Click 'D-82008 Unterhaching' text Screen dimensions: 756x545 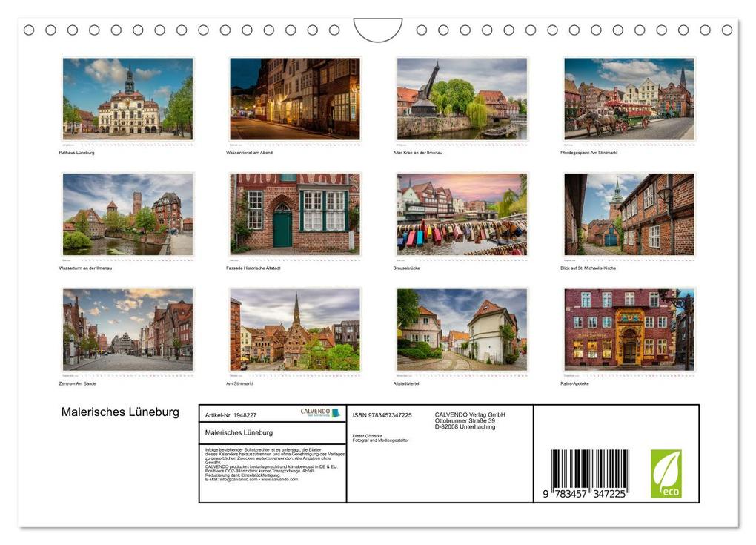tap(465, 427)
